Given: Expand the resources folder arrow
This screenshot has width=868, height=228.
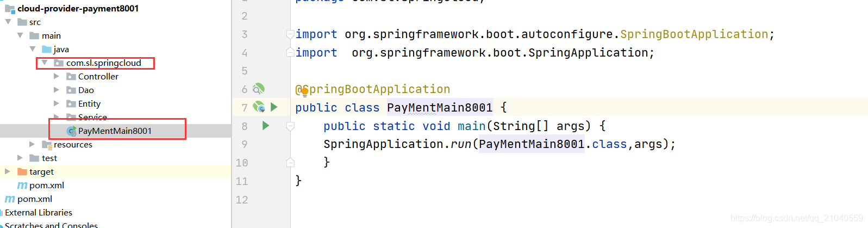Looking at the screenshot, I should 32,144.
